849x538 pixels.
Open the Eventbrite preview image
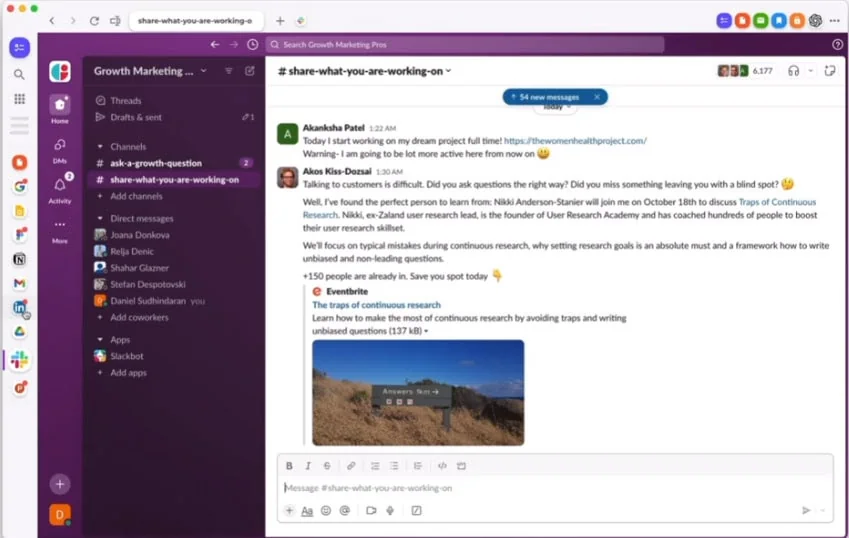coord(418,392)
